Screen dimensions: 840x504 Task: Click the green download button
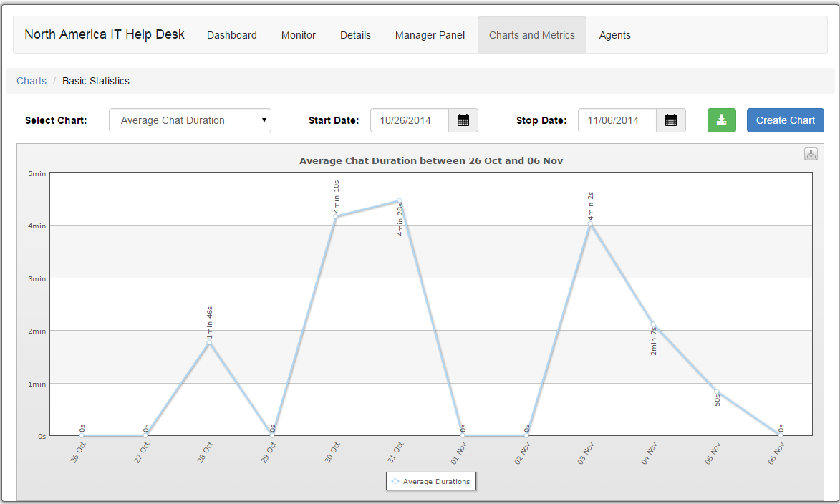click(x=722, y=120)
